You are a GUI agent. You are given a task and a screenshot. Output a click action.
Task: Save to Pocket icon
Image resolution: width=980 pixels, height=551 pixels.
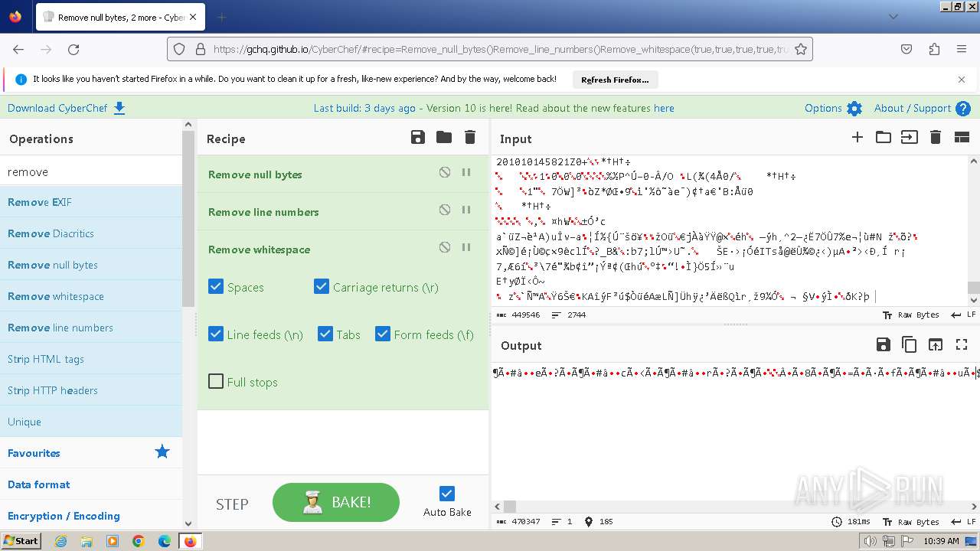906,49
